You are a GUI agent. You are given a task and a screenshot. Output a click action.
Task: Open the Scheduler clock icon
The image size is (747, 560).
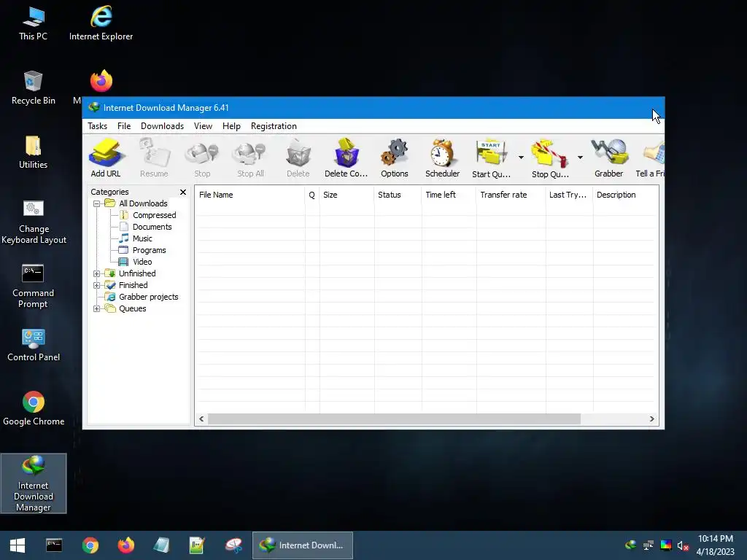click(x=443, y=157)
